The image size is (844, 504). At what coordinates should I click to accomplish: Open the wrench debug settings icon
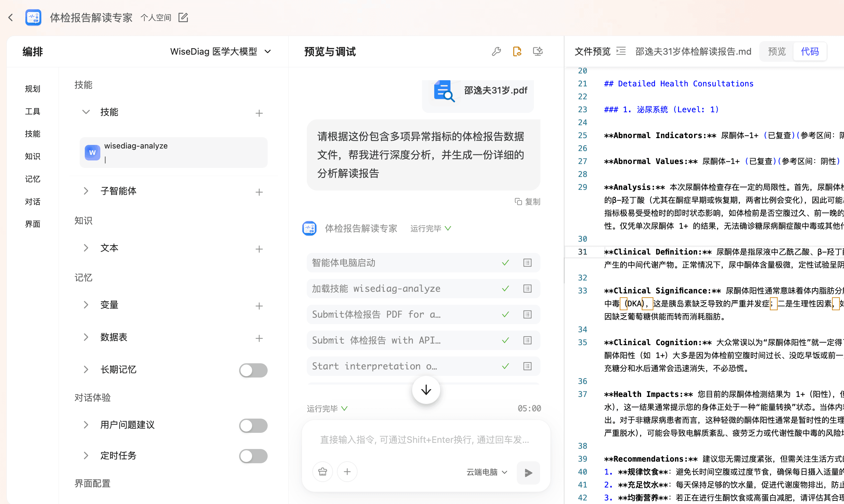pos(496,51)
